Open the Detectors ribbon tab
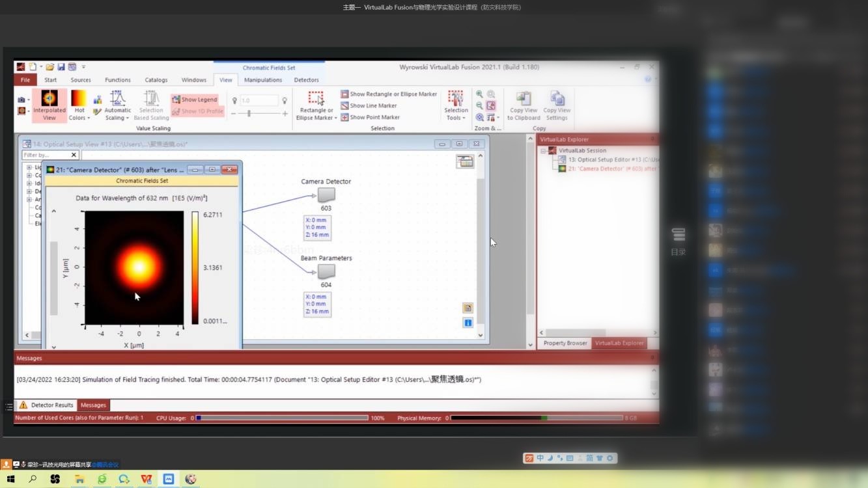 click(306, 80)
